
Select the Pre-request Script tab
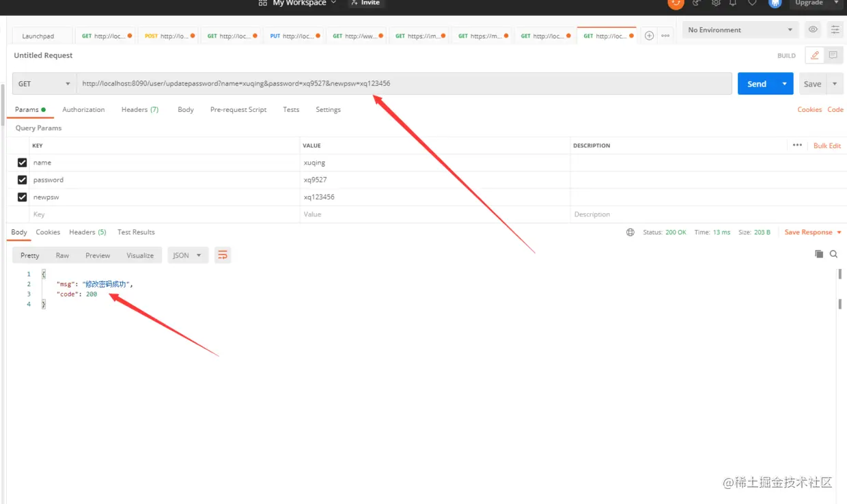(238, 109)
